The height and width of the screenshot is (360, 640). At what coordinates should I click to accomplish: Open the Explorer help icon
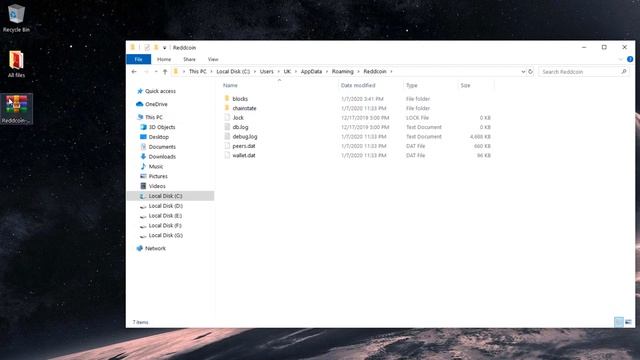click(x=630, y=59)
